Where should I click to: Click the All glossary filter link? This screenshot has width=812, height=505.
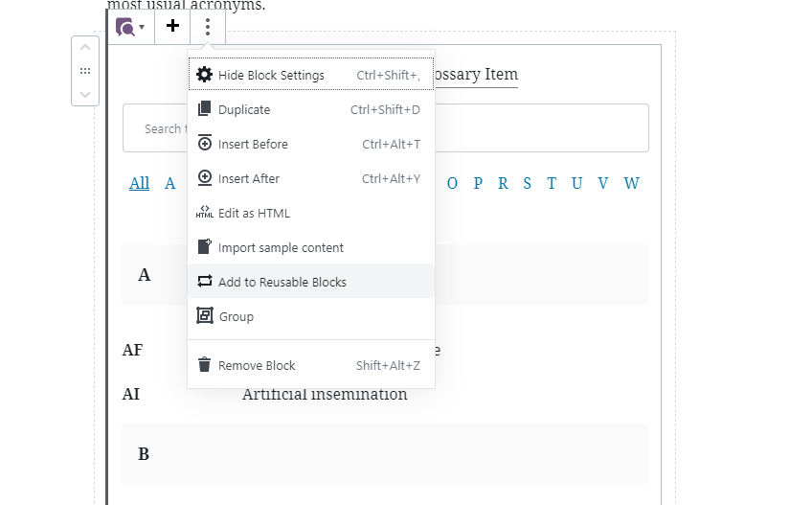click(x=140, y=183)
